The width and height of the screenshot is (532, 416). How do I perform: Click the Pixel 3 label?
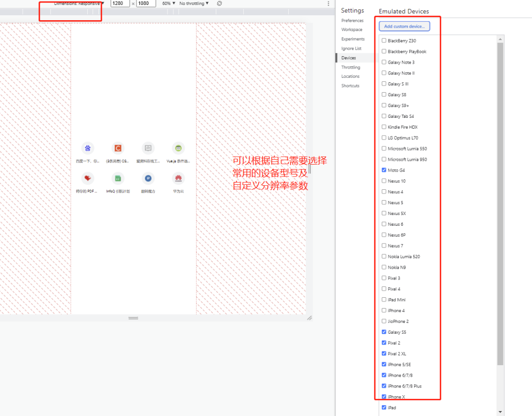(394, 278)
